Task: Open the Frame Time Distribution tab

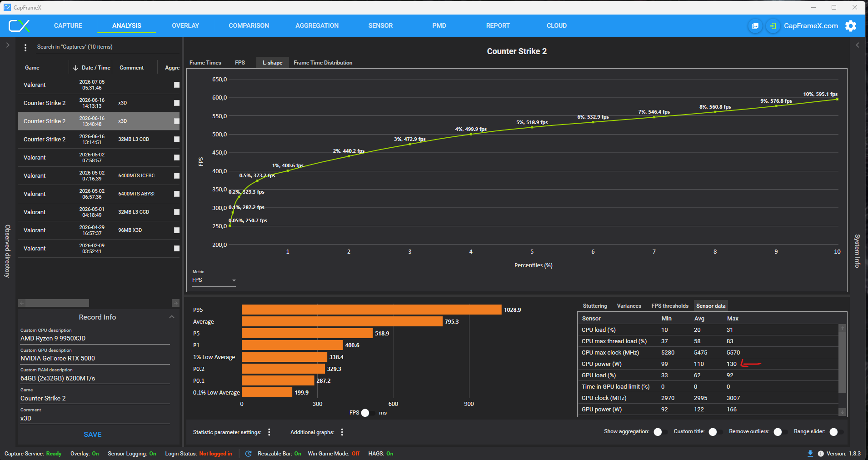Action: [323, 63]
